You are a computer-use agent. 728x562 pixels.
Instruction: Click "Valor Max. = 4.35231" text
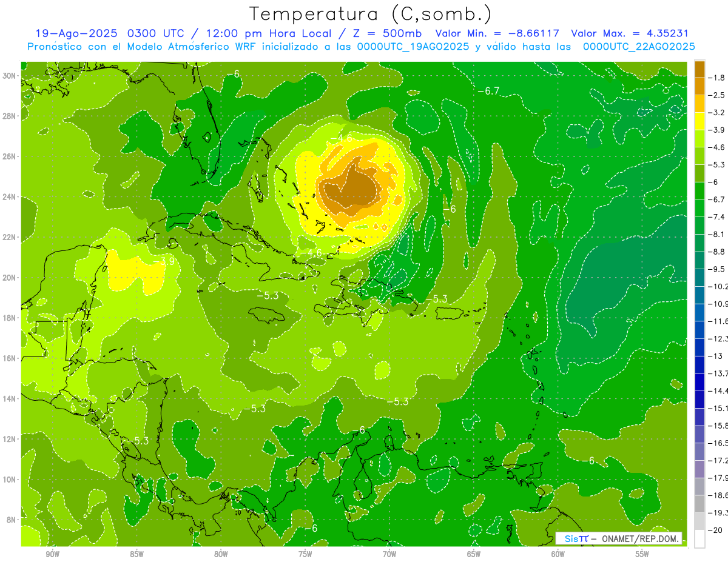630,33
